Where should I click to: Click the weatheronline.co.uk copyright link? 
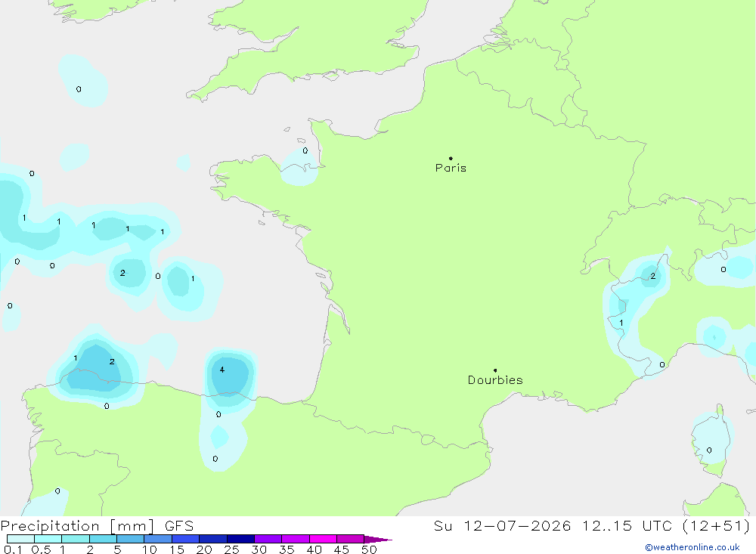coord(692,547)
